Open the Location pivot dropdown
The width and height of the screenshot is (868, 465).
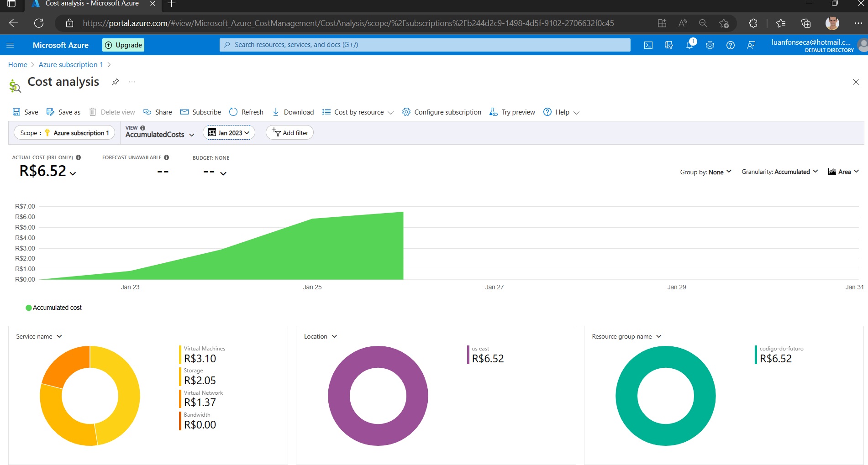(x=321, y=336)
